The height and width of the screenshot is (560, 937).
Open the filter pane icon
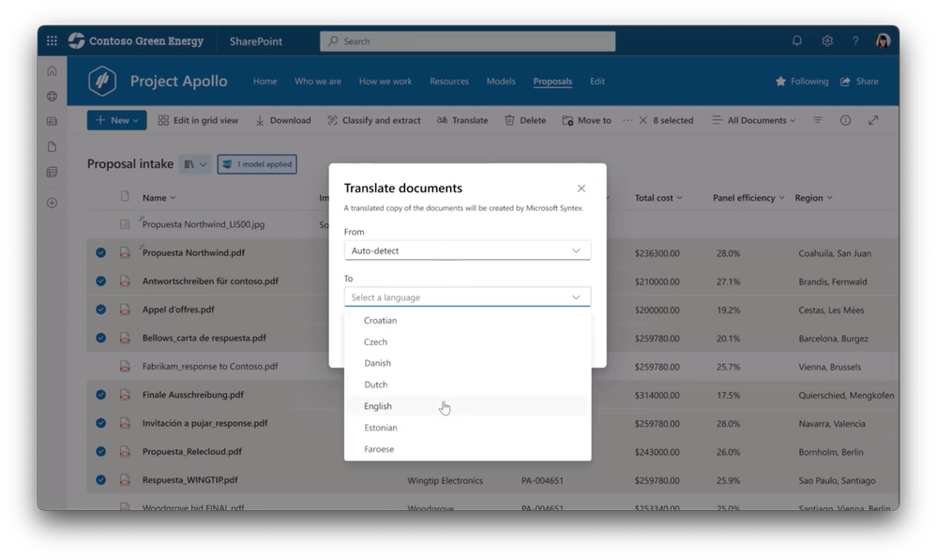coord(818,120)
